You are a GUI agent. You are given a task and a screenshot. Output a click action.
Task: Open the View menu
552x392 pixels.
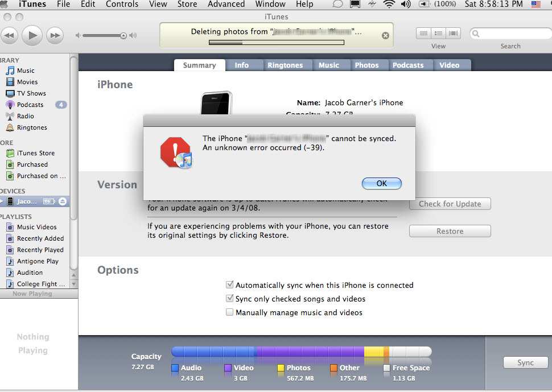pos(158,5)
